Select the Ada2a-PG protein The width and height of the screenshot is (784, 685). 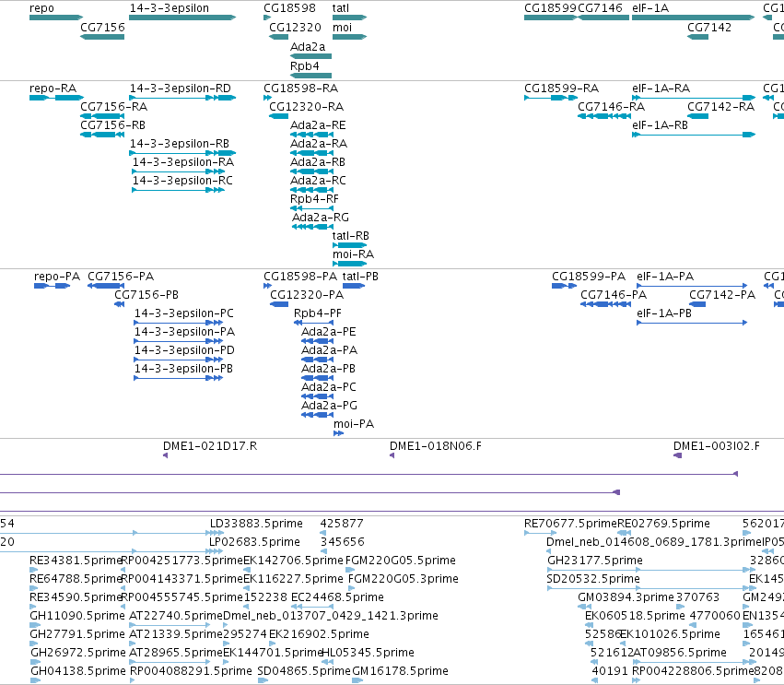tap(318, 415)
